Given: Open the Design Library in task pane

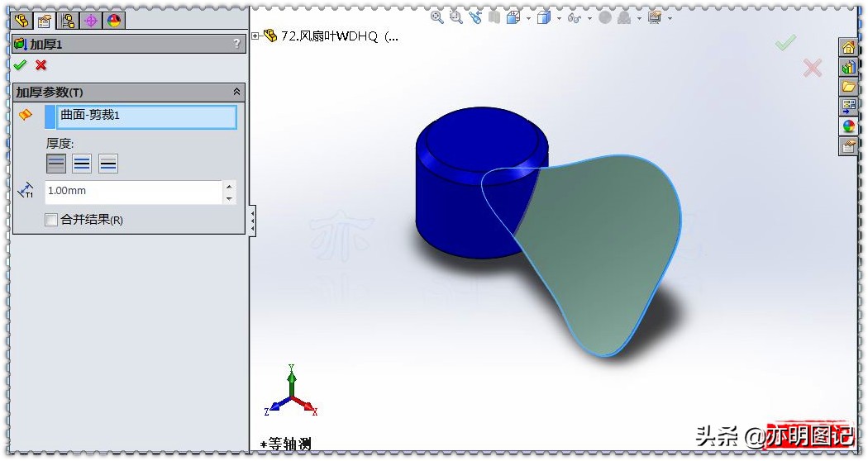Looking at the screenshot, I should pyautogui.click(x=848, y=68).
